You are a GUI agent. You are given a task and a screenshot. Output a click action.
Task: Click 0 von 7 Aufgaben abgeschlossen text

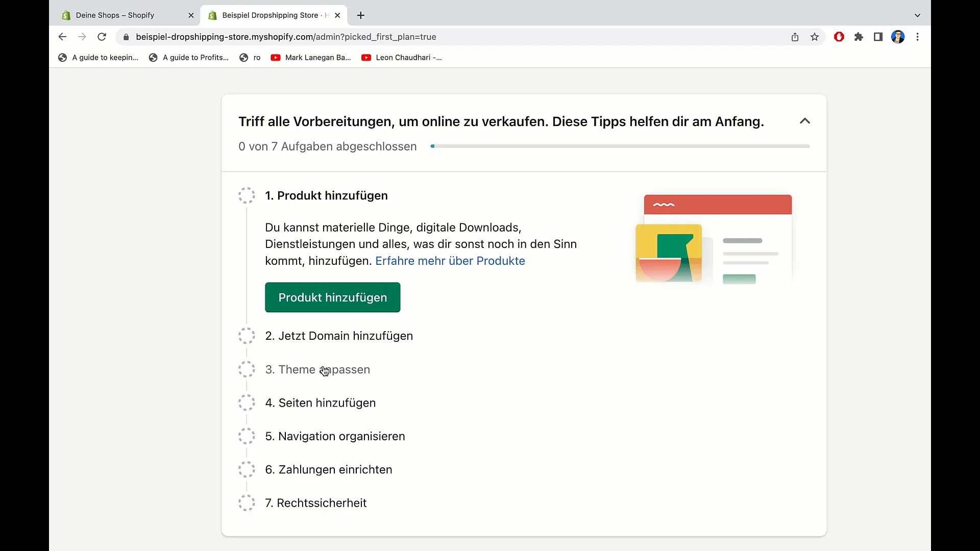coord(327,146)
